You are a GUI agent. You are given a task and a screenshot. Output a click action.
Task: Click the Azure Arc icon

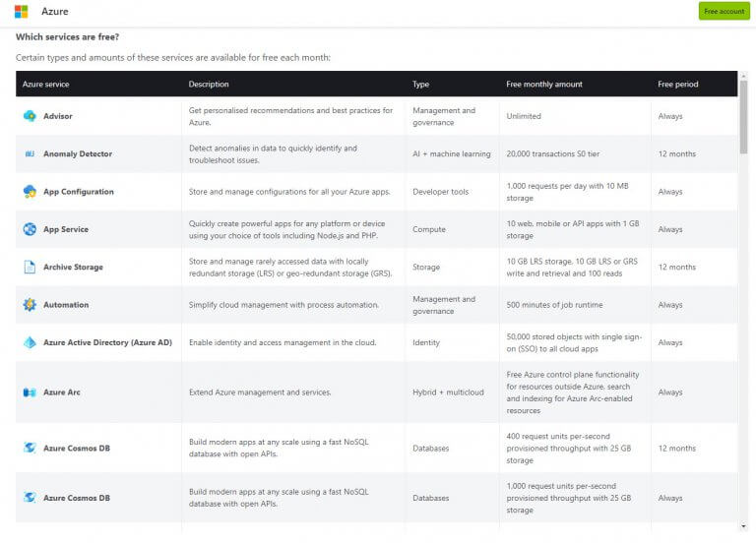click(x=30, y=392)
